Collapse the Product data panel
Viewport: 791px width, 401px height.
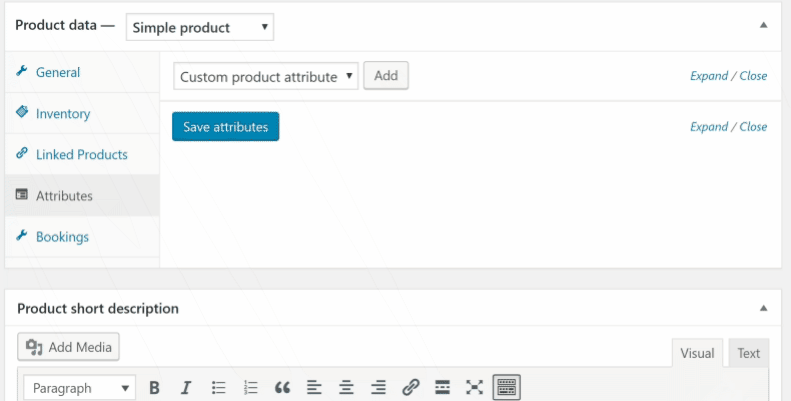764,25
